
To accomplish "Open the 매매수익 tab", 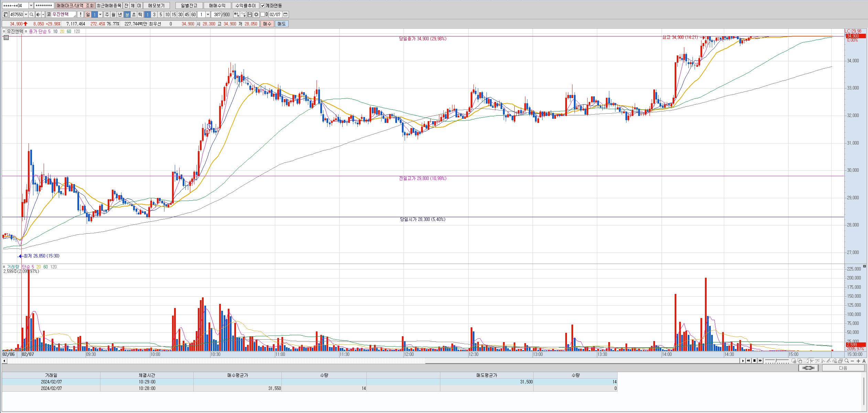I will click(x=217, y=6).
